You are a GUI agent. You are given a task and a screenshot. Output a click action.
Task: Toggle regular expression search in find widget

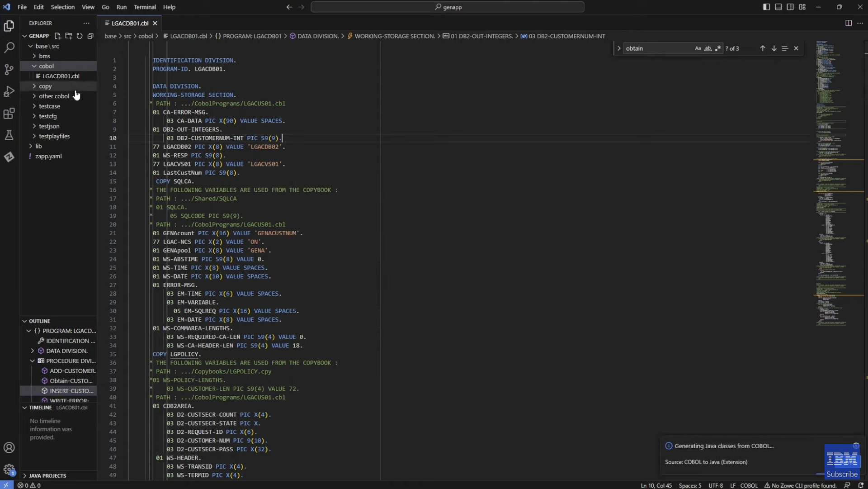(x=717, y=48)
